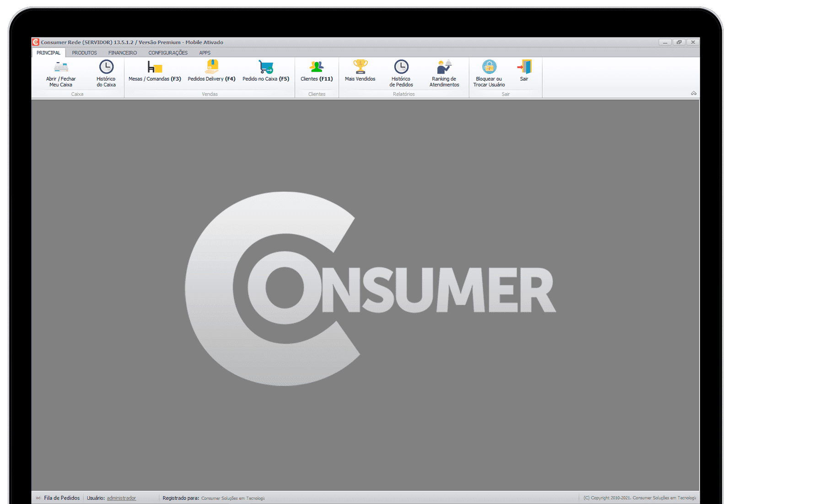Screen dimensions: 823x504
Task: Click Fila de Pedidos in status bar
Action: coord(62,498)
